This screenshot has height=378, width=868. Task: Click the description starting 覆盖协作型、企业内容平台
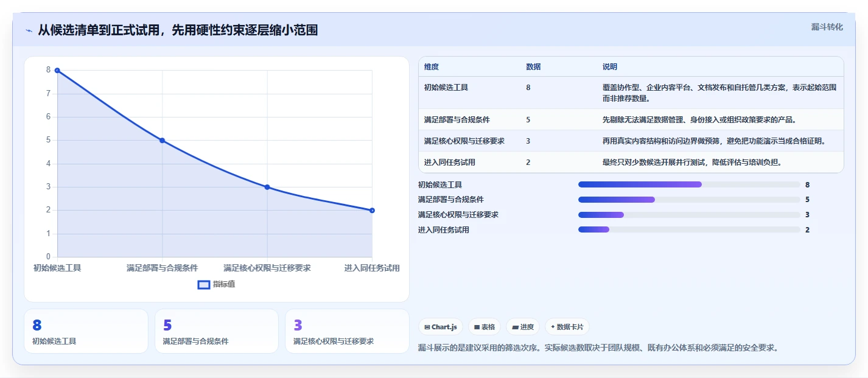coord(719,93)
